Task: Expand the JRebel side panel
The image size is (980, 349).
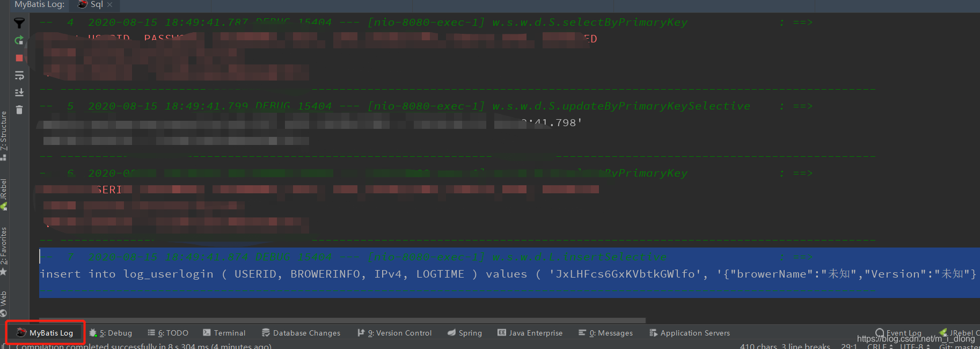Action: click(x=4, y=194)
